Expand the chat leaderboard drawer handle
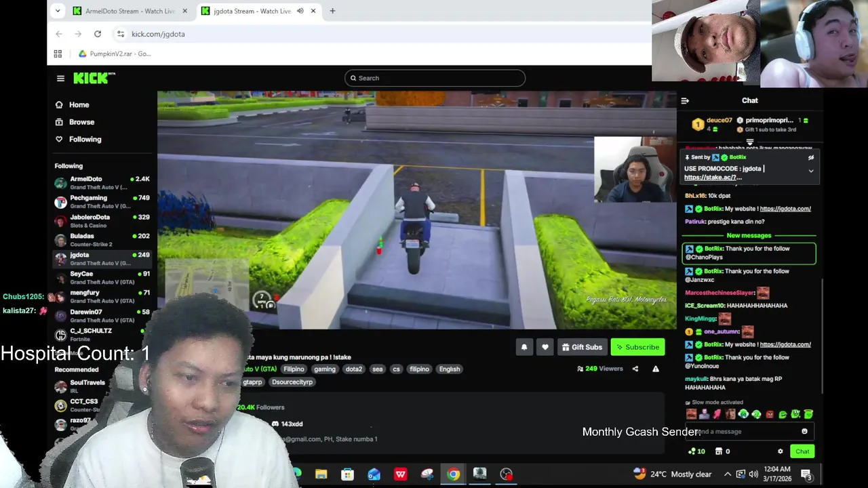This screenshot has height=488, width=868. click(750, 143)
